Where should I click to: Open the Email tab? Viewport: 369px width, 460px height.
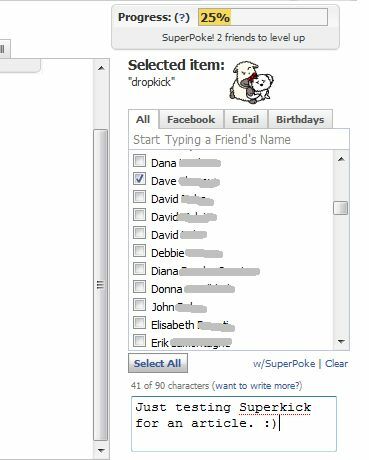click(246, 119)
